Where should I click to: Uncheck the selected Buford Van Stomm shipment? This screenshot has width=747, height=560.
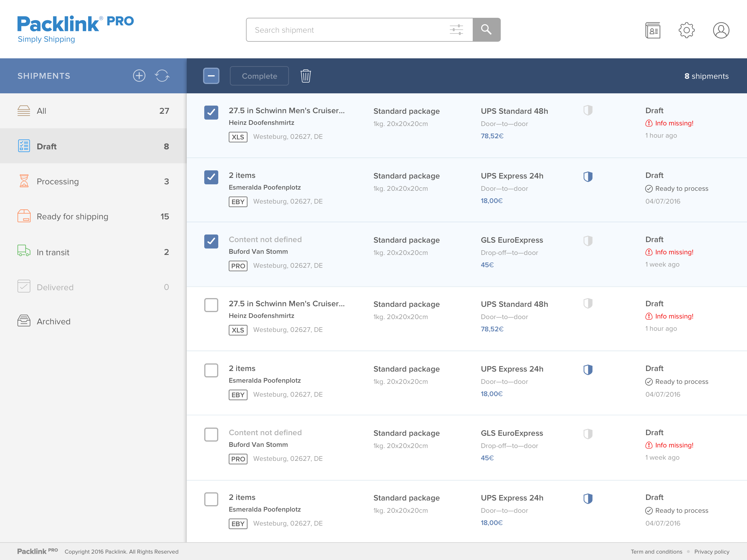tap(211, 241)
